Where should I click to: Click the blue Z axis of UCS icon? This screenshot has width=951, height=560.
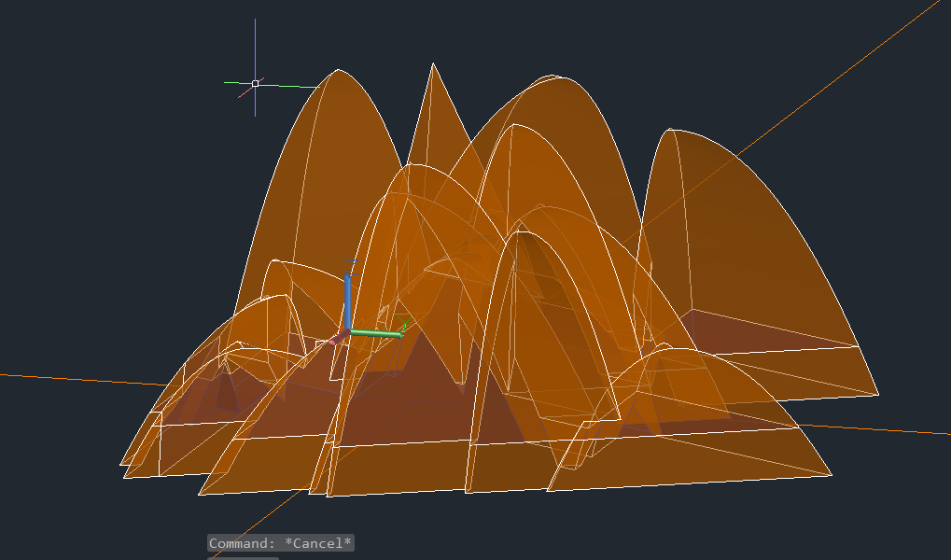point(347,302)
